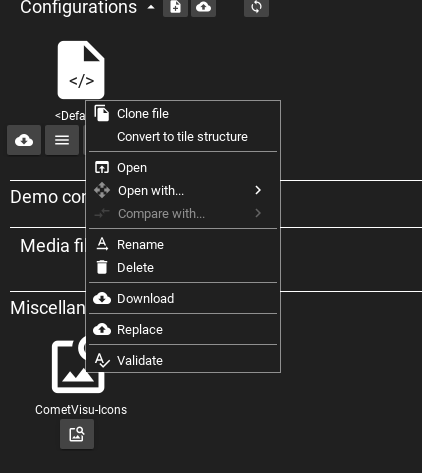Click the download cloud button under Default config

[x=24, y=140]
